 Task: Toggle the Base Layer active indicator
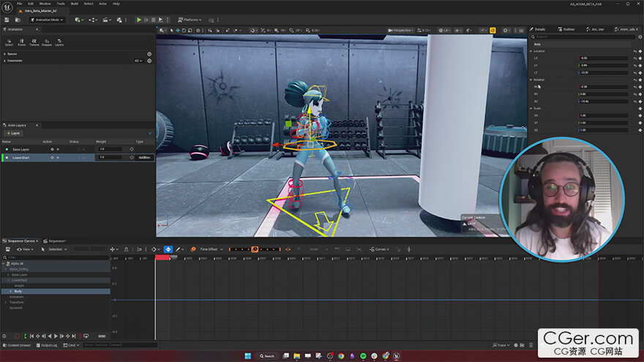7,149
